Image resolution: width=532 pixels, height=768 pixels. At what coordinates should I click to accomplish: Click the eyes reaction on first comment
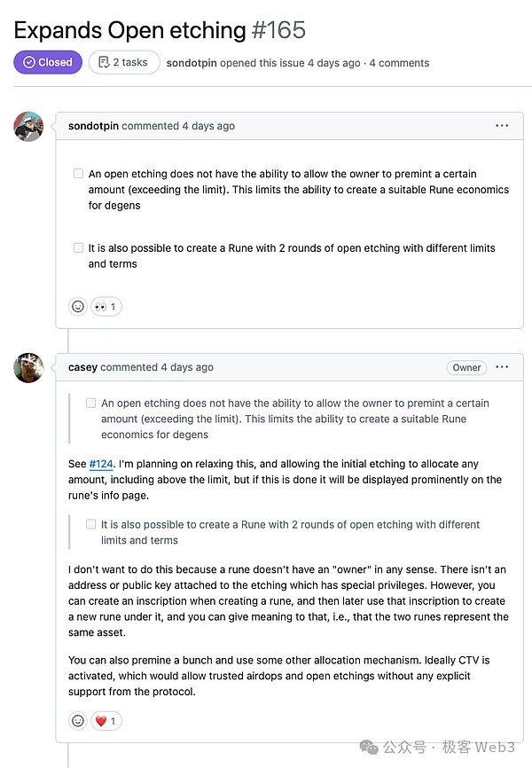pyautogui.click(x=106, y=307)
